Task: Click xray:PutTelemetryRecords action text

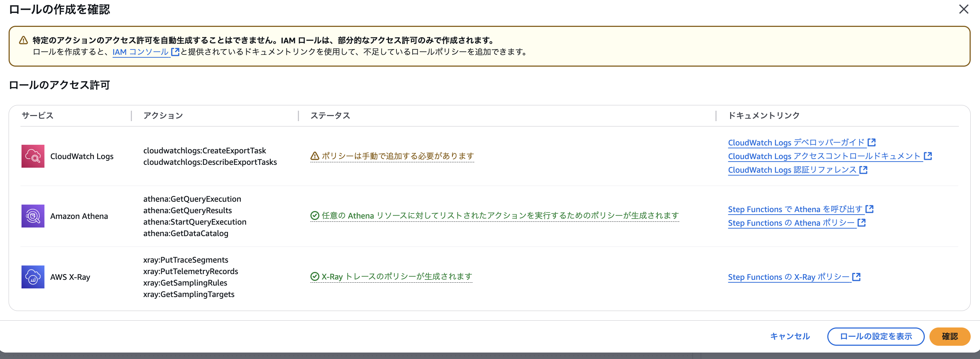Action: (x=191, y=271)
